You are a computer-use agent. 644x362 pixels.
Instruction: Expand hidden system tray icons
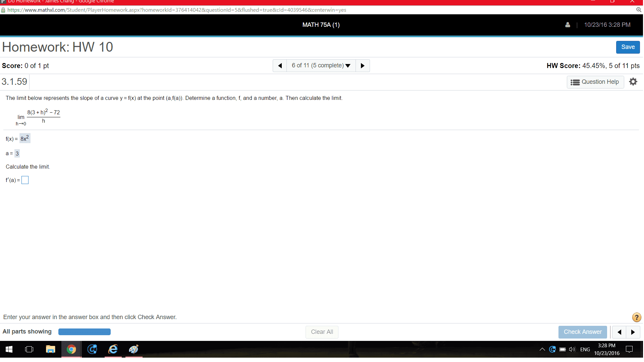click(x=542, y=349)
